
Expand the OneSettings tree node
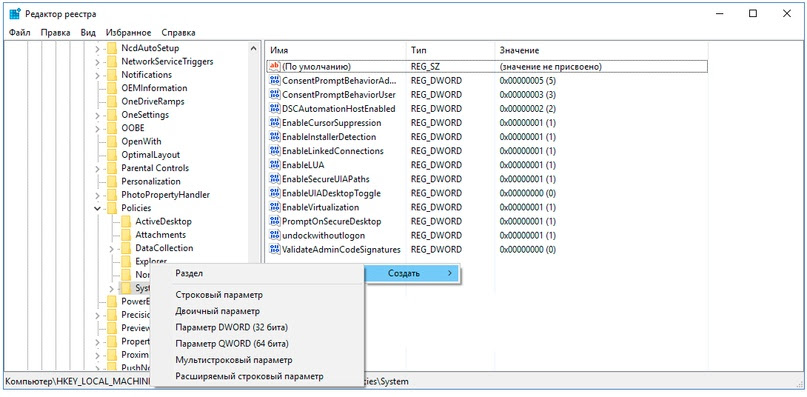[97, 115]
